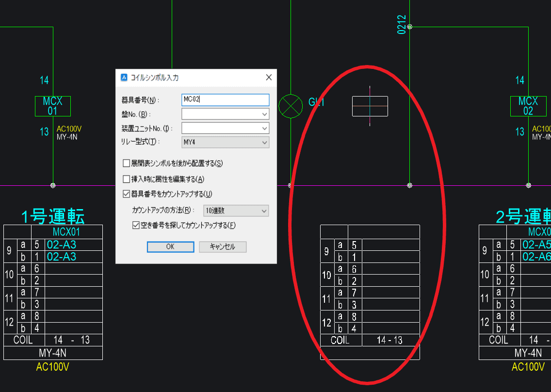Confirm the dialog with OK
The width and height of the screenshot is (551, 392).
coord(170,247)
